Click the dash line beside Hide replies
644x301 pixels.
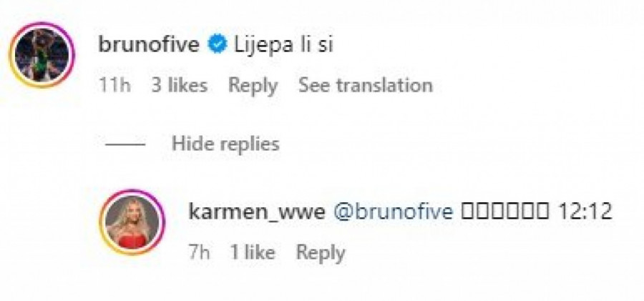tap(125, 144)
